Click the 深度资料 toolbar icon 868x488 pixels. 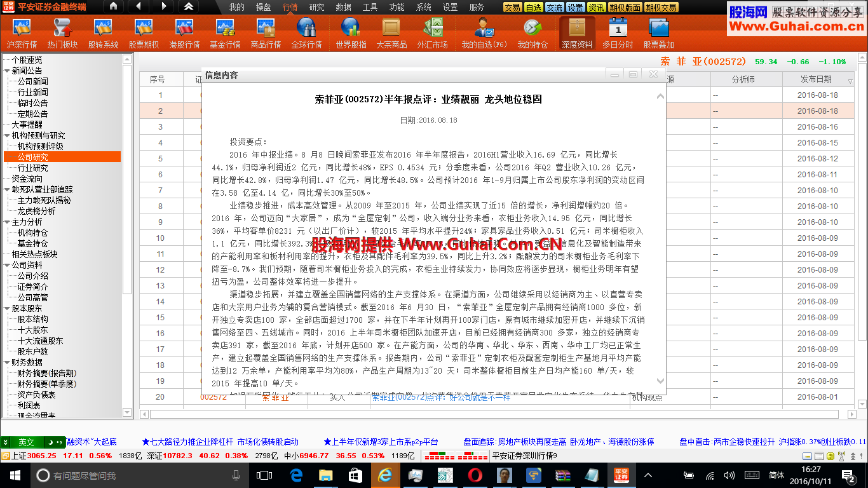(x=577, y=34)
